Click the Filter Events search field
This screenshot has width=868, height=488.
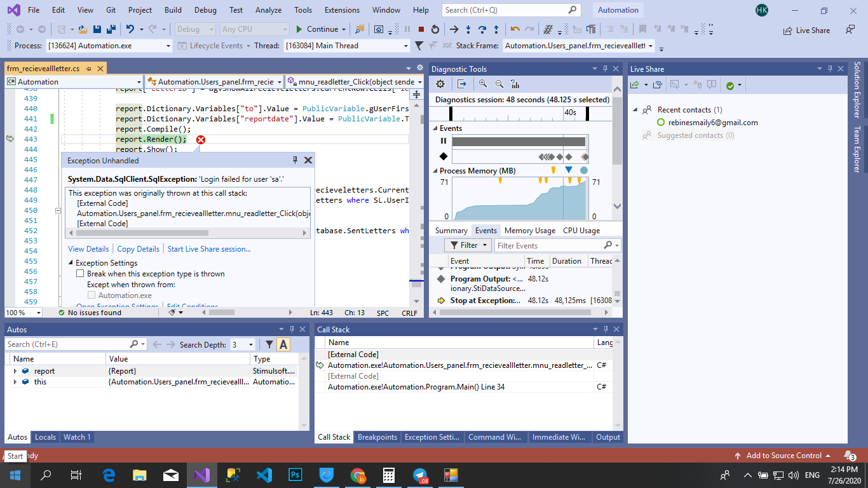click(x=548, y=245)
